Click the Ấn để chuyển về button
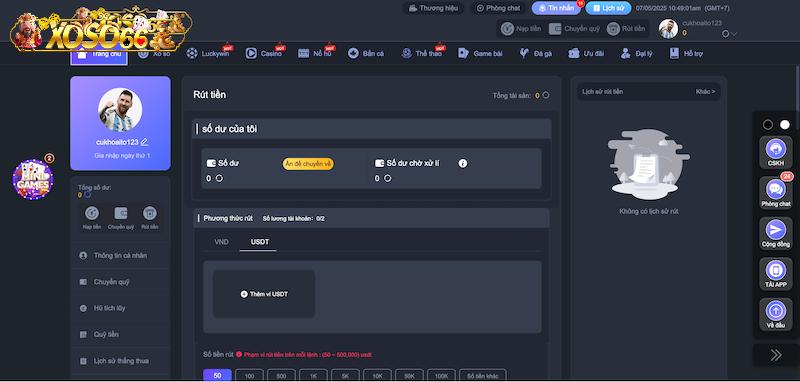This screenshot has width=800, height=382. pos(308,164)
